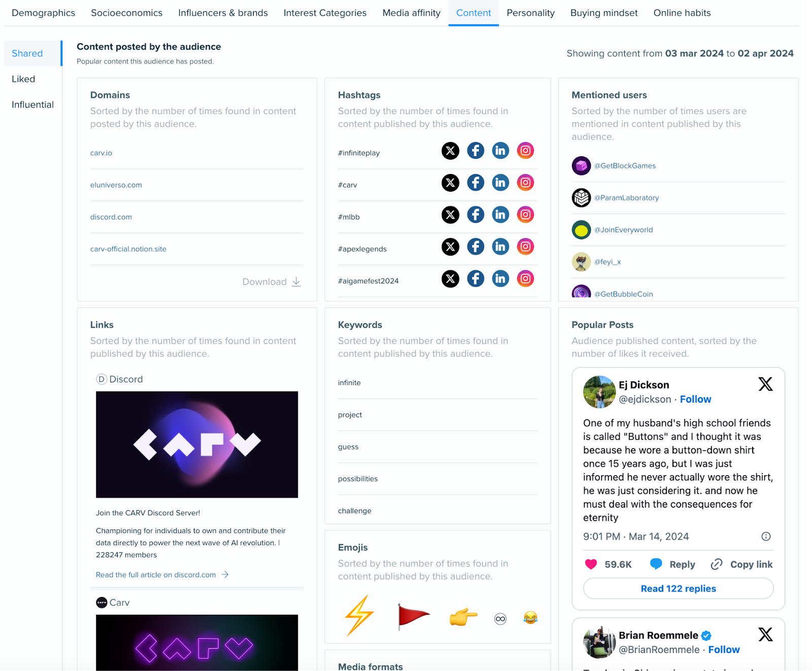Open the carv.io domain link

(101, 153)
